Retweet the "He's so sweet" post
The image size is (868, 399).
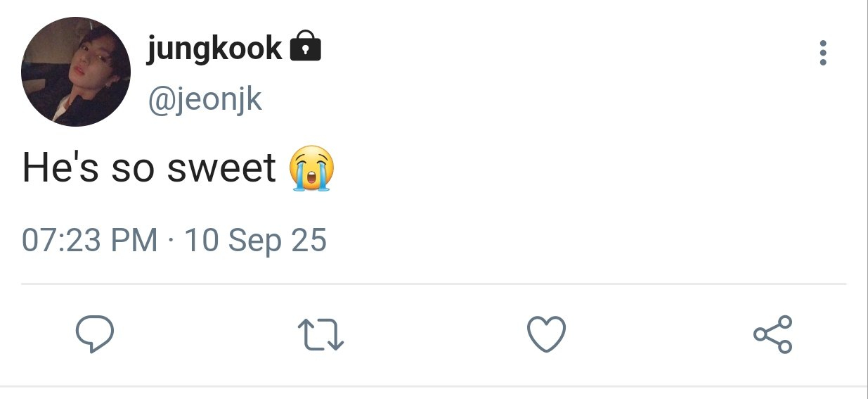click(320, 334)
